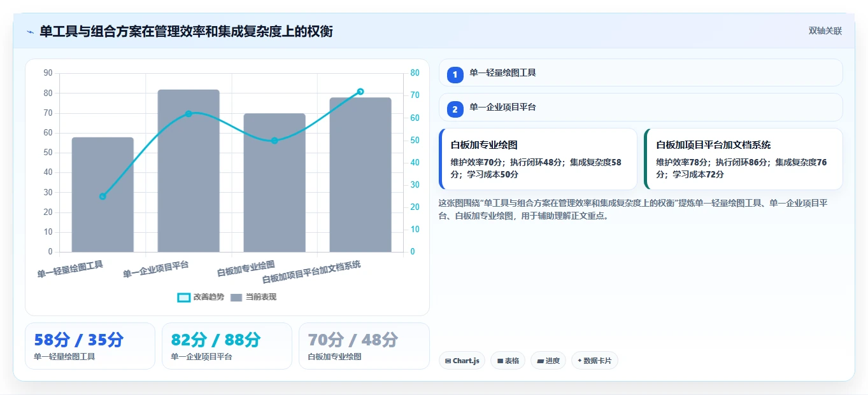Click the text 维护效率70分 in 白板加专业绘图 card
This screenshot has width=868, height=395.
[476, 163]
